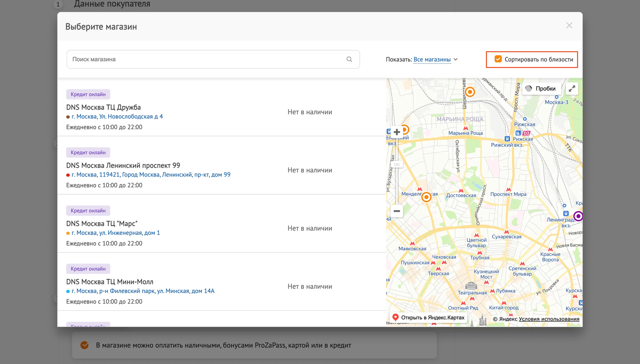The height and width of the screenshot is (364, 640).
Task: Click Сухаревская metro station on map
Action: 507,235
